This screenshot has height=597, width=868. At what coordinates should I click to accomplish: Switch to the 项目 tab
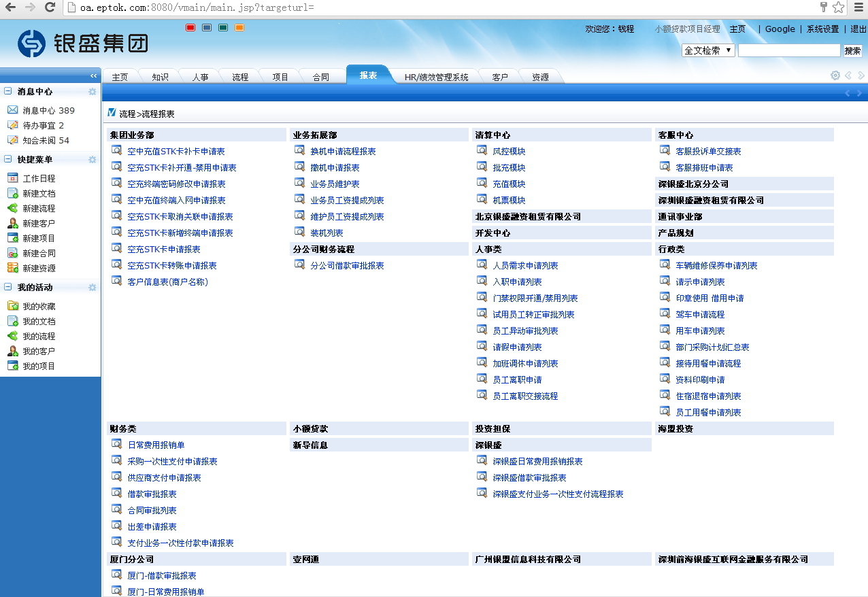(x=280, y=77)
